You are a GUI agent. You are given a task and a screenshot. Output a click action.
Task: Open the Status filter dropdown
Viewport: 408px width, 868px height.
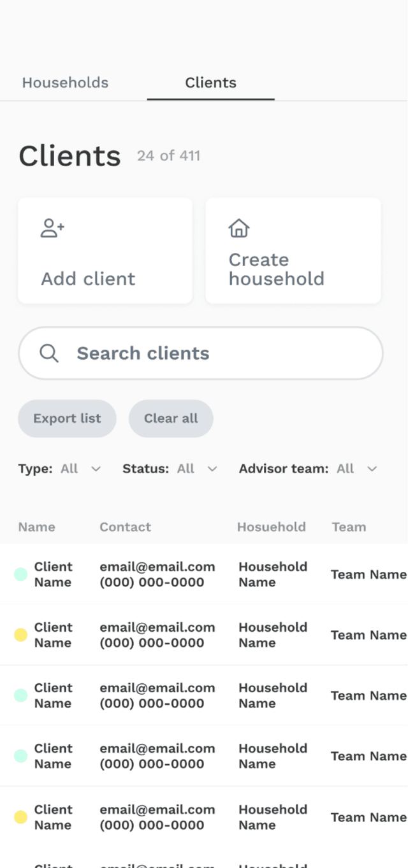coord(212,469)
